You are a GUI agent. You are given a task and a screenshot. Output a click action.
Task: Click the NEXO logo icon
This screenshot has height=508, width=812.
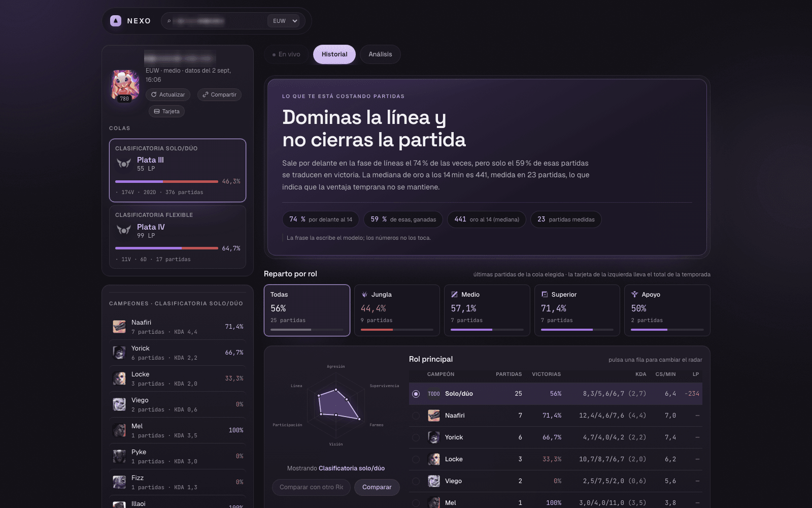[x=116, y=21]
